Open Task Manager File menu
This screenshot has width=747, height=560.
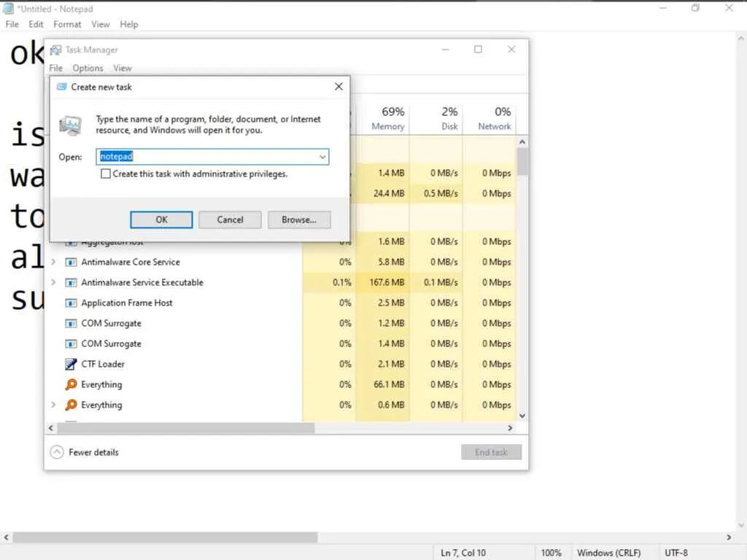[x=55, y=68]
